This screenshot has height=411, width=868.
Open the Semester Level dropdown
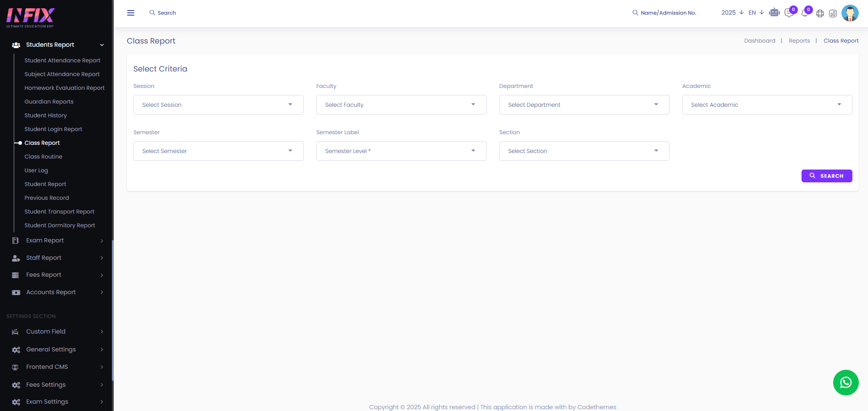tap(401, 151)
